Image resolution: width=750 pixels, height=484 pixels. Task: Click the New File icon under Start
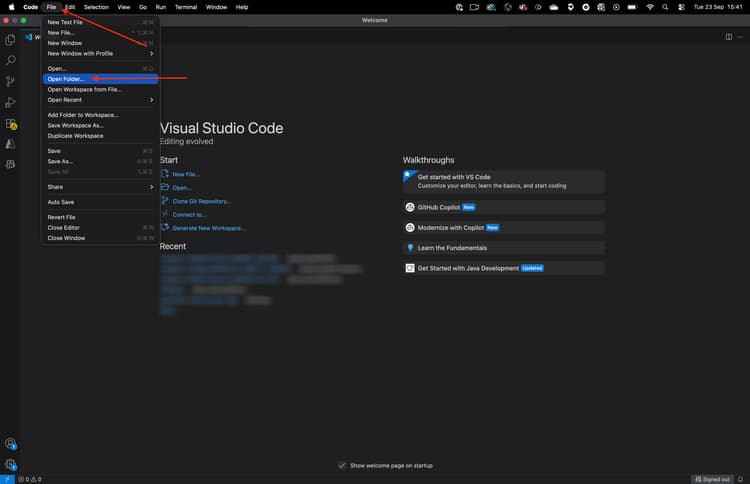coord(165,174)
